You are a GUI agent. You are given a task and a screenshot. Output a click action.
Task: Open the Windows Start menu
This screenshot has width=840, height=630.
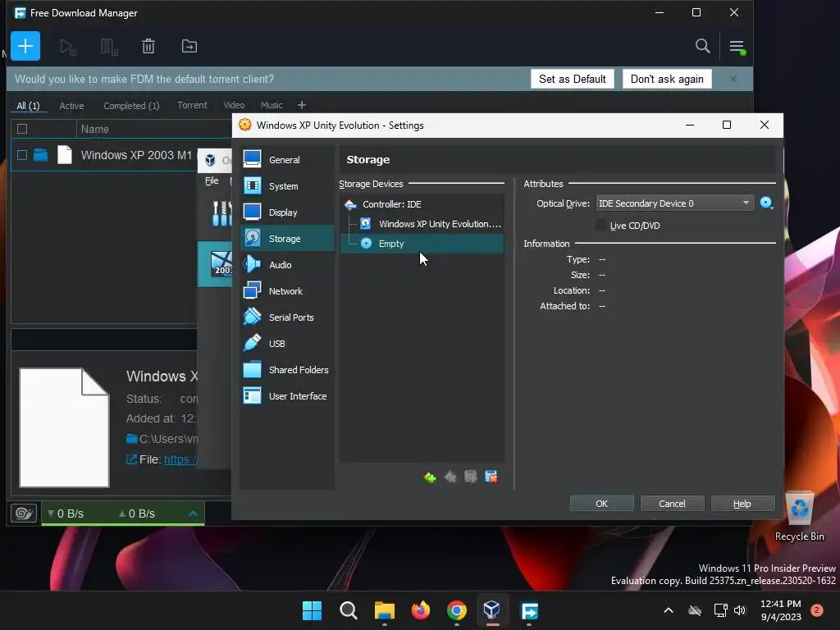point(312,610)
